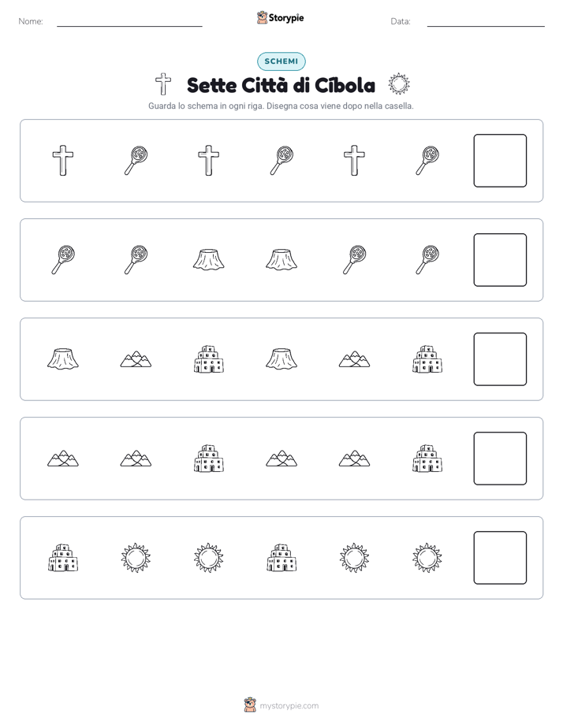Click the empty answer box in row two
The image size is (563, 728).
pos(500,260)
